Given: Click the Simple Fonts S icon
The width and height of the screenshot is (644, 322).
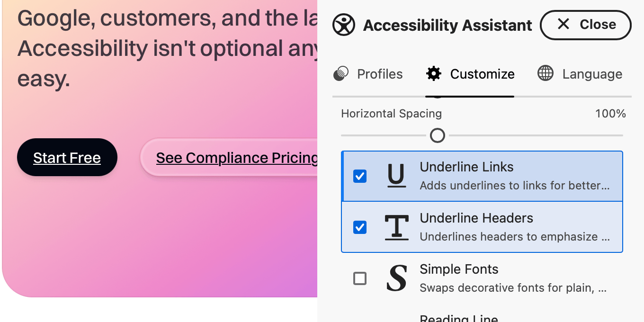Looking at the screenshot, I should click(396, 278).
